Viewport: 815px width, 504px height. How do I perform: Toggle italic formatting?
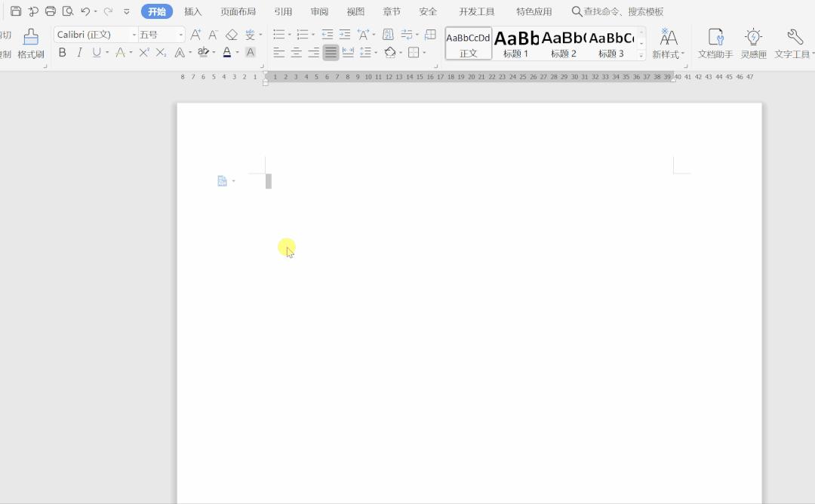(79, 53)
